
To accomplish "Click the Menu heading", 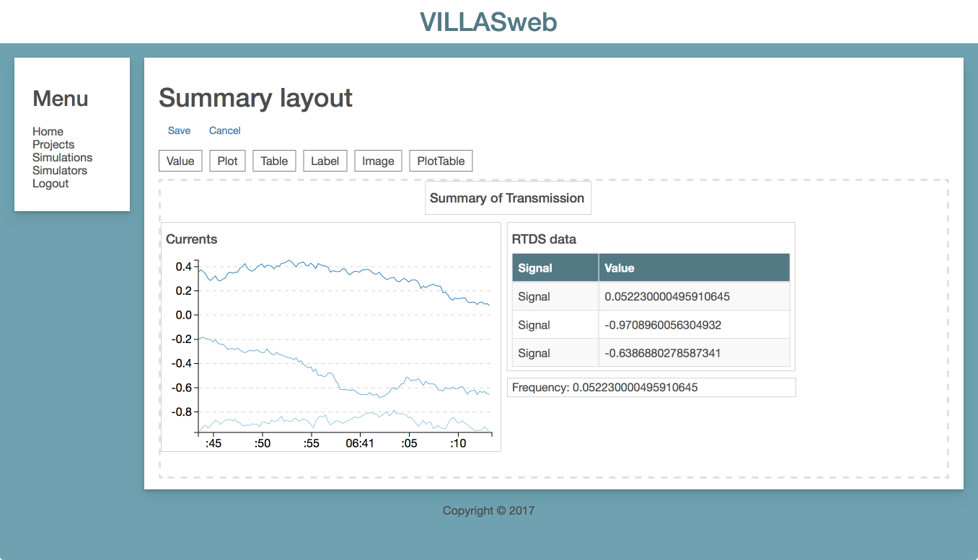I will point(61,99).
